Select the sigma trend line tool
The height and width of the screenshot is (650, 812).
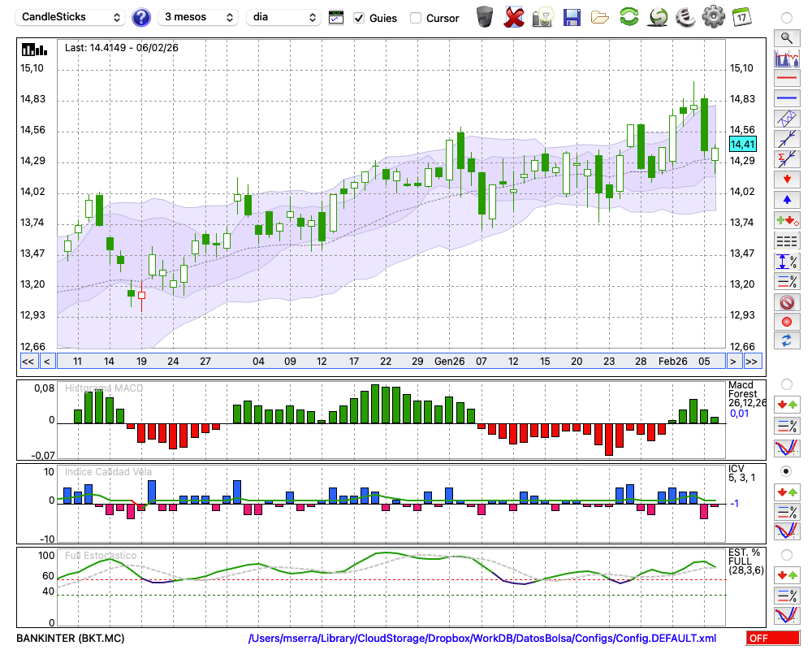[x=787, y=159]
